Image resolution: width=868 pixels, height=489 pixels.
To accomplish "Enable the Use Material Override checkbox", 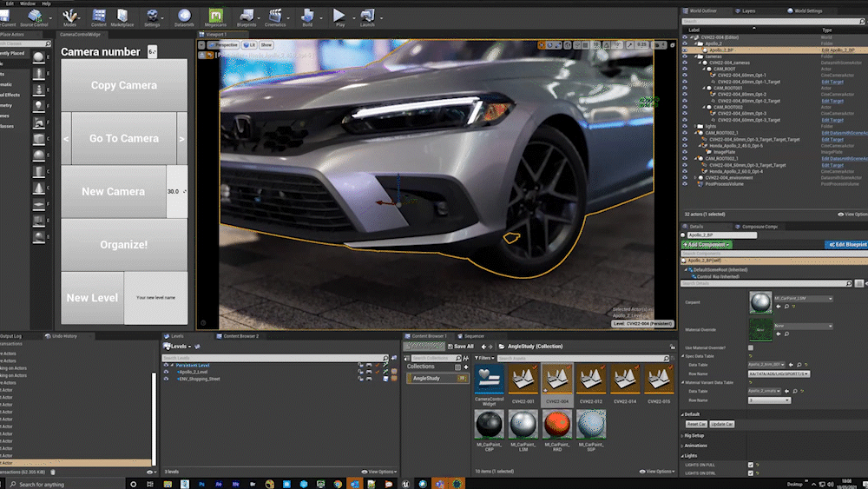I will (749, 347).
